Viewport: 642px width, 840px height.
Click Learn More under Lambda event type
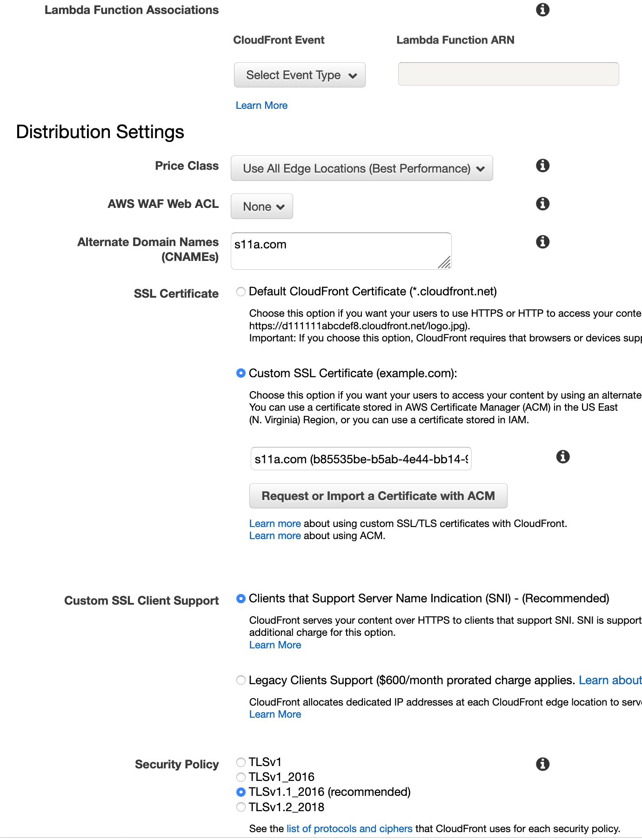[261, 106]
